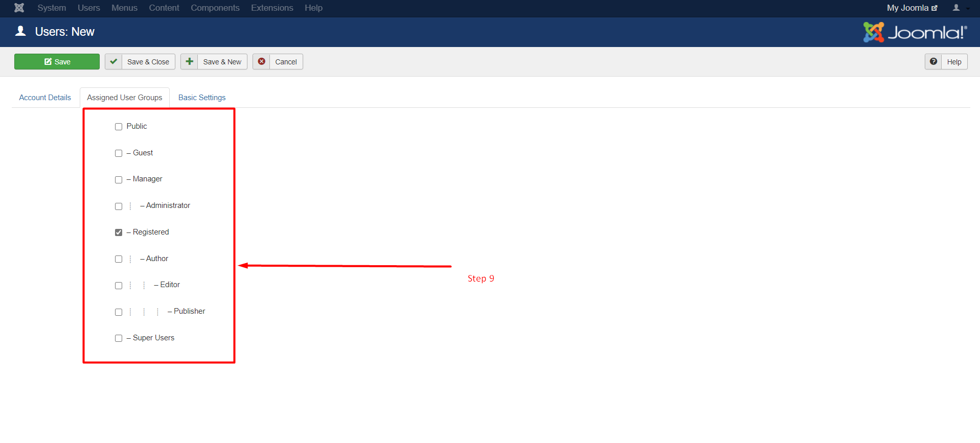Click the question mark help icon
Screen dimensions: 980x443
(933, 61)
